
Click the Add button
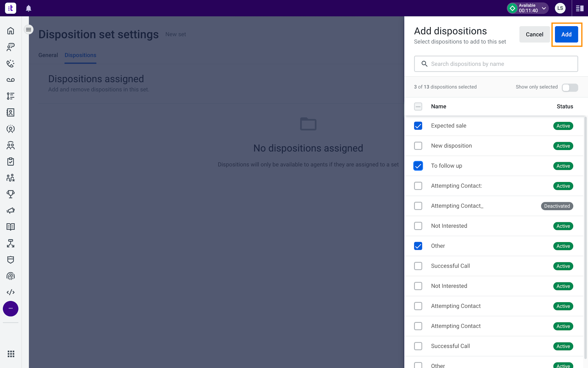click(566, 34)
